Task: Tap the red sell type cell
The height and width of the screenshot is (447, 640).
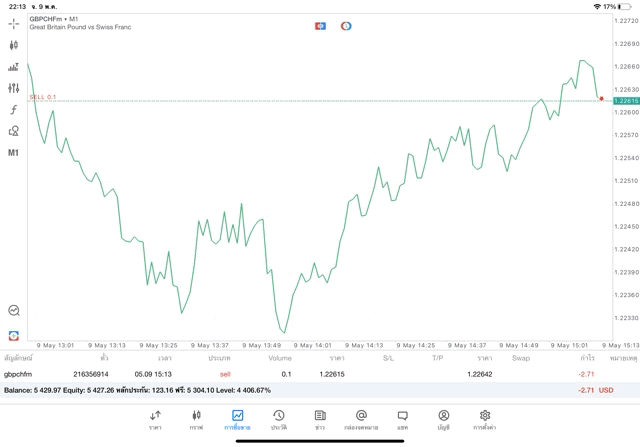Action: [225, 374]
